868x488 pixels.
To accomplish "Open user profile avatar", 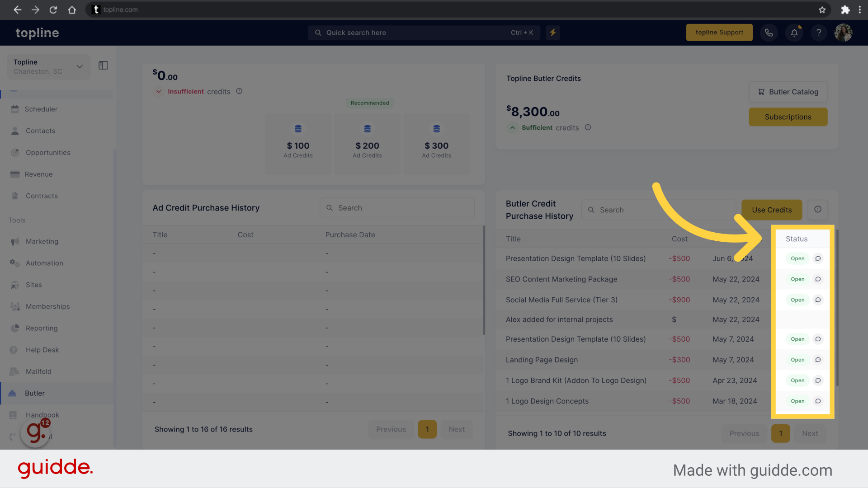I will pos(843,33).
